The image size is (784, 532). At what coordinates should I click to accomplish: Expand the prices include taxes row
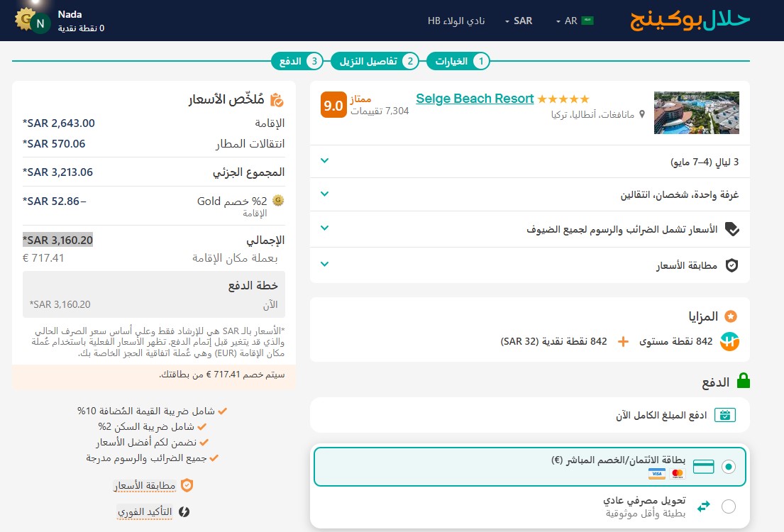(529, 229)
